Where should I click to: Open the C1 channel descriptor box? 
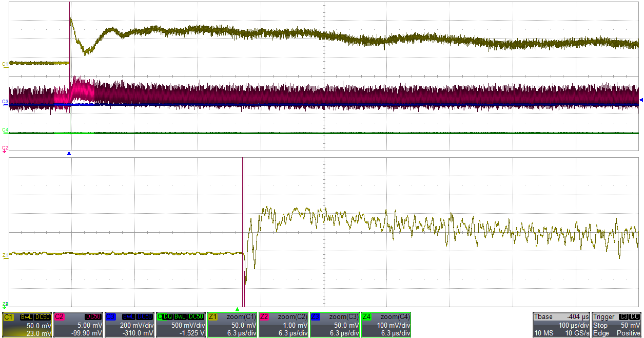(x=27, y=325)
